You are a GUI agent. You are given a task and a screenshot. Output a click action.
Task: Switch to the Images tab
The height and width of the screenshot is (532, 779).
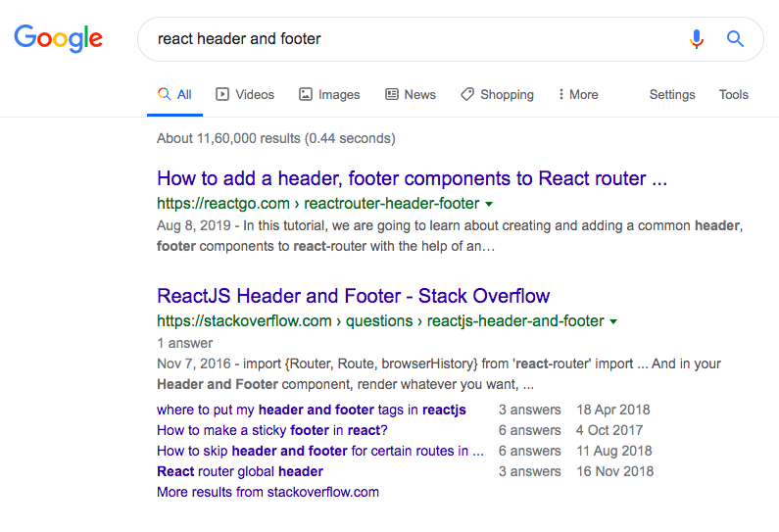coord(329,94)
